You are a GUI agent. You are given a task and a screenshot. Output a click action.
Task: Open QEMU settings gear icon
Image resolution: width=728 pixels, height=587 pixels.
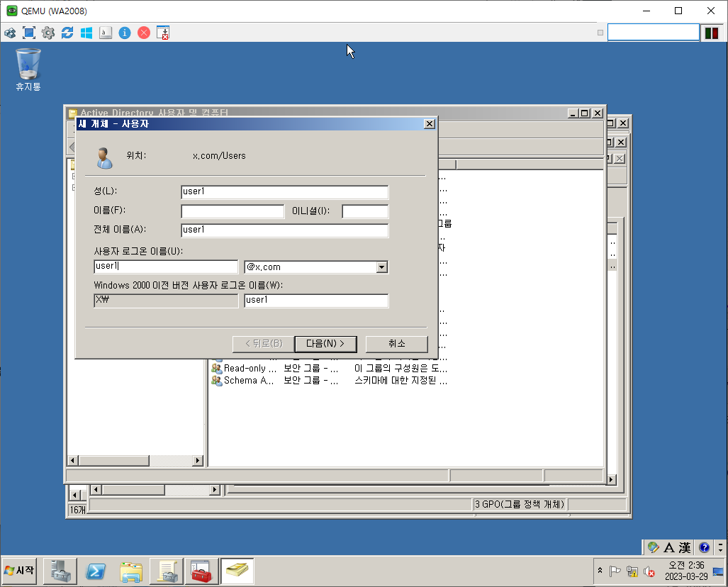[47, 33]
